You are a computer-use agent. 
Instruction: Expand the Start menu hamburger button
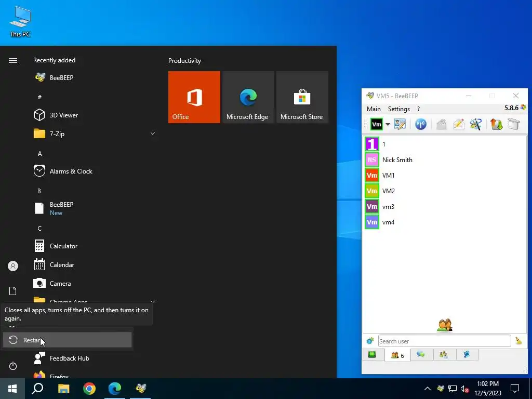13,60
